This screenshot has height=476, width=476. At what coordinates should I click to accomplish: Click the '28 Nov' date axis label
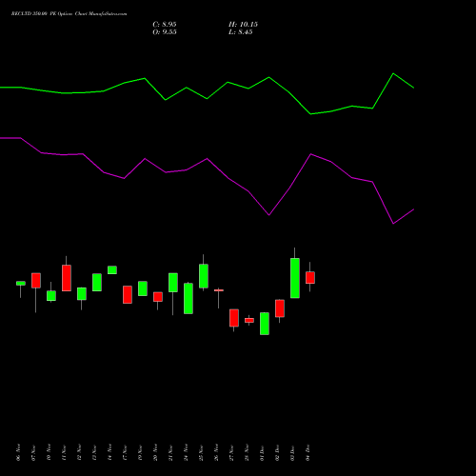(x=247, y=452)
